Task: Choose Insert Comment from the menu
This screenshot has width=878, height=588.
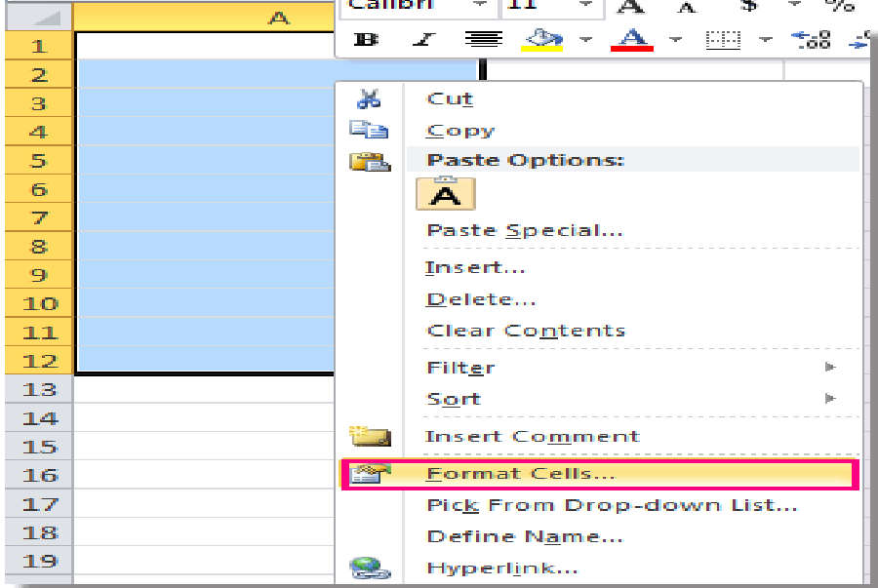Action: [x=533, y=437]
